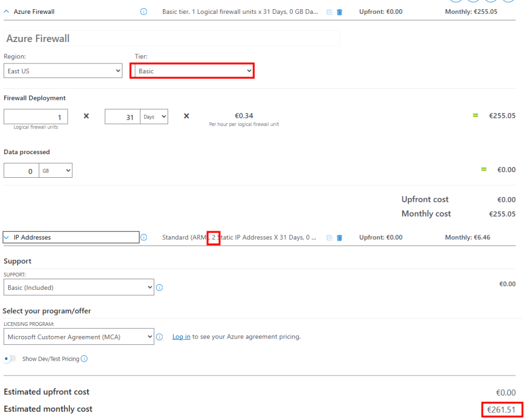
Task: Click the Estimated monthly cost €261.51 value
Action: click(x=501, y=410)
